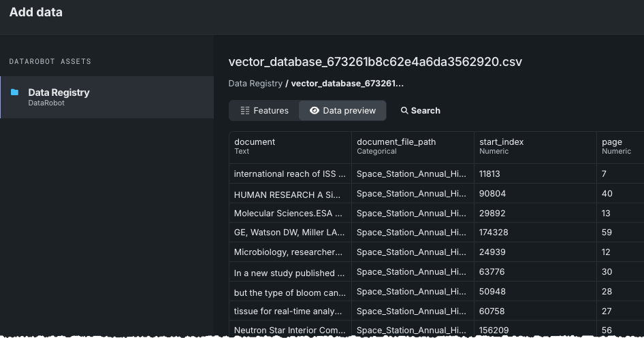Click the document_file_path column header
The width and height of the screenshot is (644, 338).
click(x=396, y=142)
